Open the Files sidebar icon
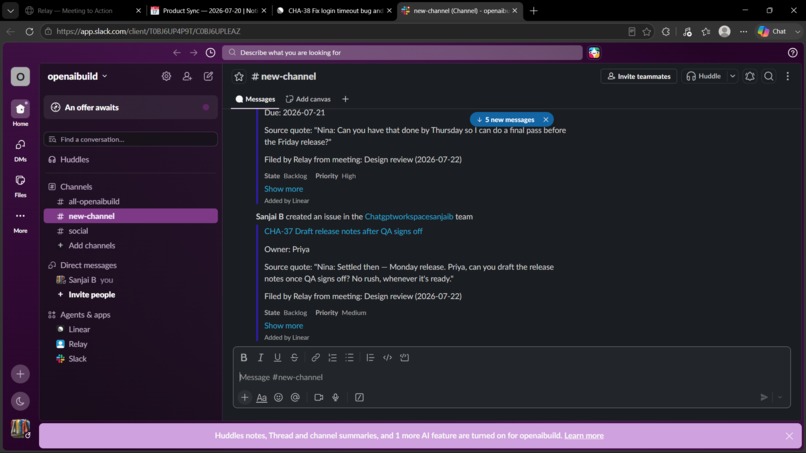The height and width of the screenshot is (453, 806). [x=20, y=180]
